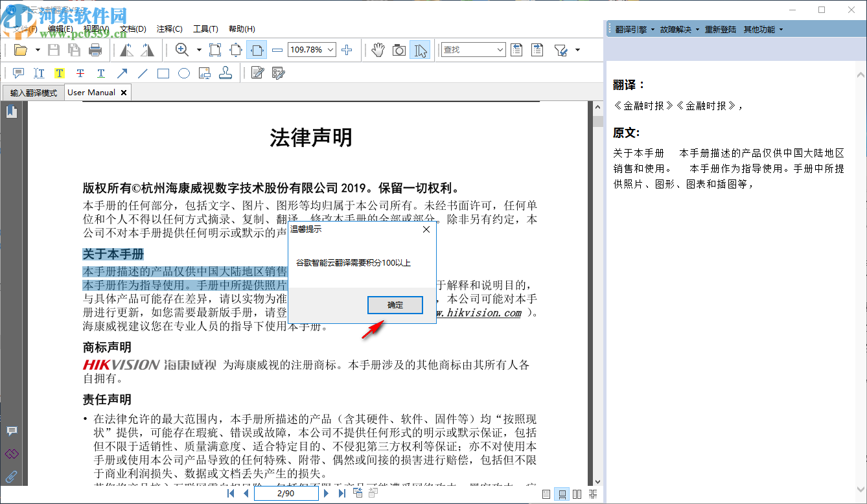Image resolution: width=867 pixels, height=504 pixels.
Task: Zoom in with the plus button
Action: [347, 50]
